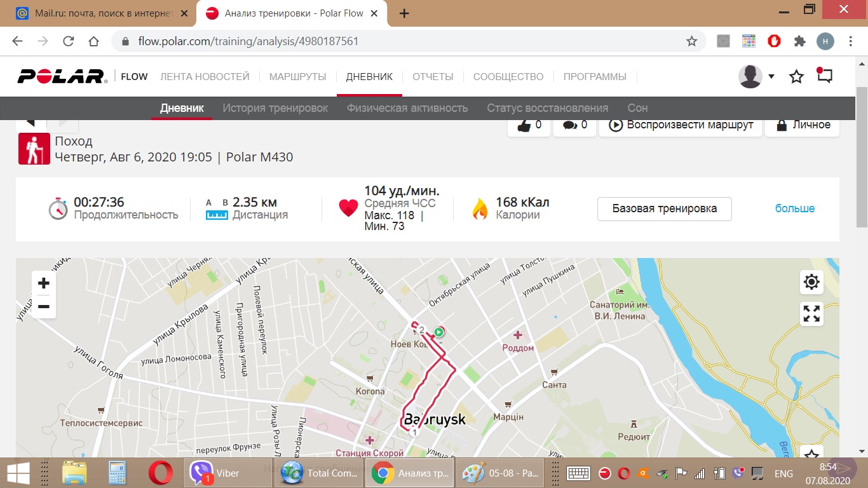Switch to Total Commander in taskbar
Image resolution: width=868 pixels, height=488 pixels.
pos(318,473)
